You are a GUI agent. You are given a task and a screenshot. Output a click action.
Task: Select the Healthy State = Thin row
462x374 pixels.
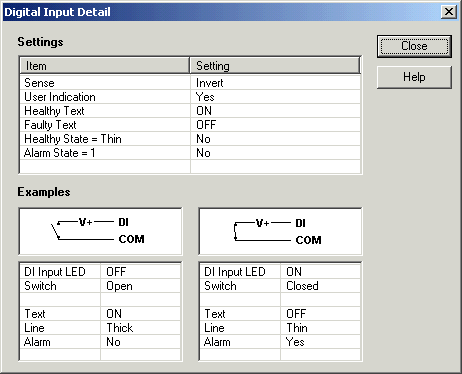tap(190, 139)
